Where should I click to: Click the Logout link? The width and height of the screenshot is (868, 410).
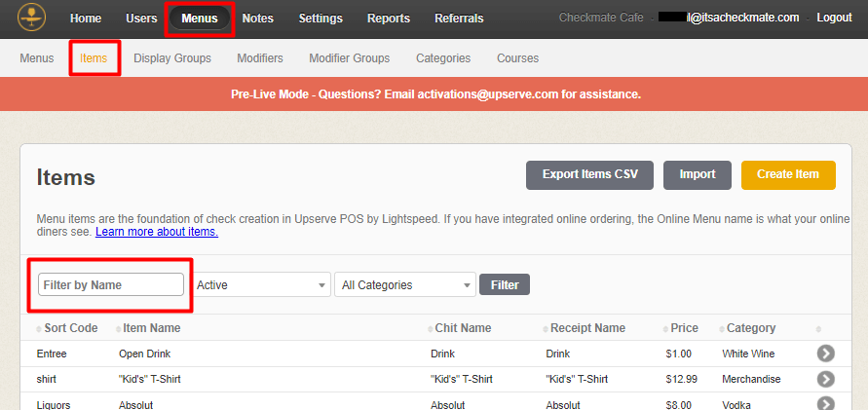834,19
